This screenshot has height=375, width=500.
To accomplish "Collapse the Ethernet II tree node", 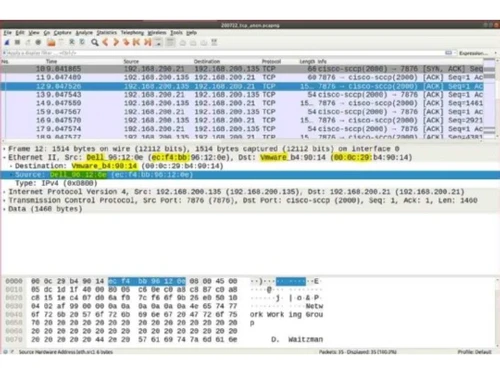I will click(5, 157).
